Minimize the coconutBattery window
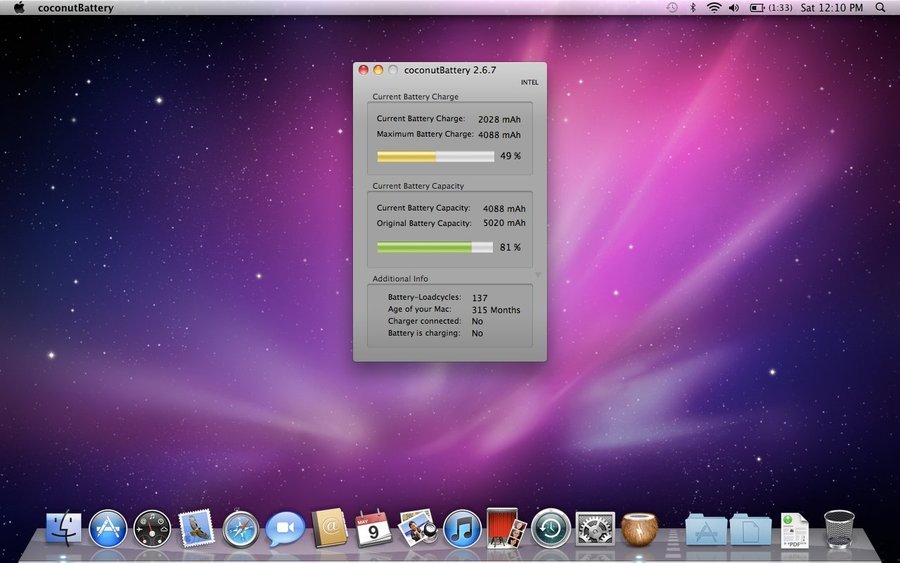The height and width of the screenshot is (563, 900). [x=378, y=70]
